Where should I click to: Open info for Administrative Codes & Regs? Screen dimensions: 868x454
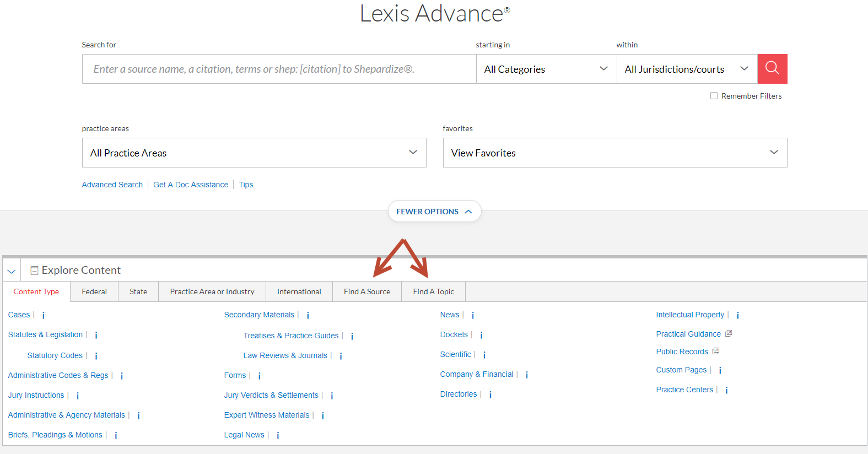(122, 376)
